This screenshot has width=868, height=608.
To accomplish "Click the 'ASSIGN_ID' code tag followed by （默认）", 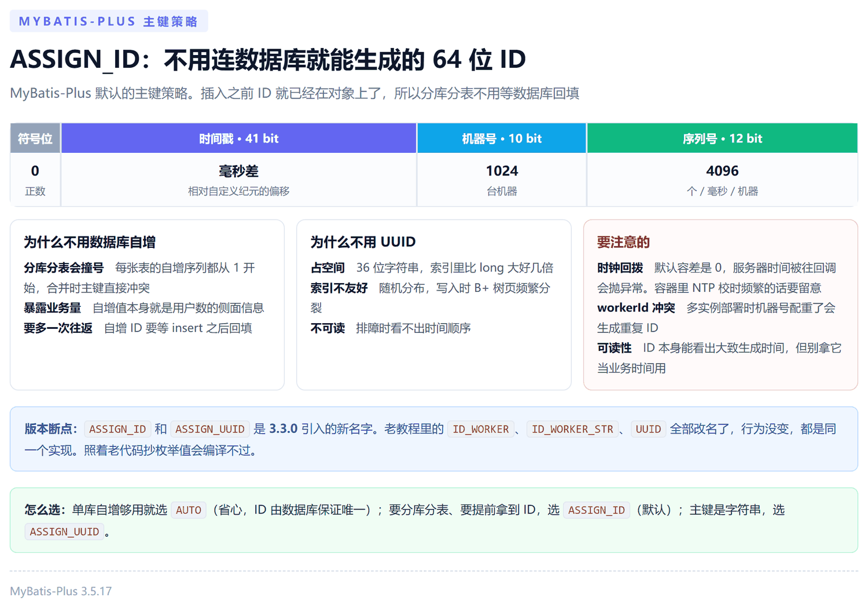I will pyautogui.click(x=597, y=510).
